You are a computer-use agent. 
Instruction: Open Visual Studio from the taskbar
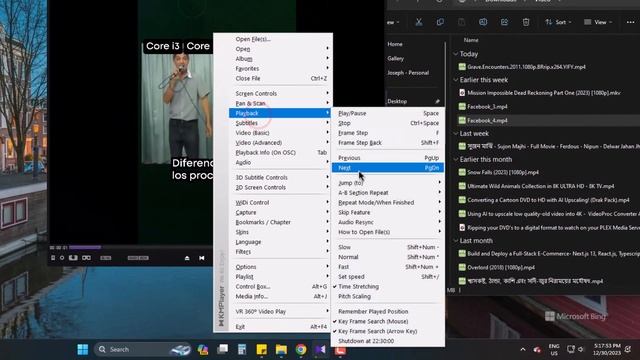(x=320, y=349)
